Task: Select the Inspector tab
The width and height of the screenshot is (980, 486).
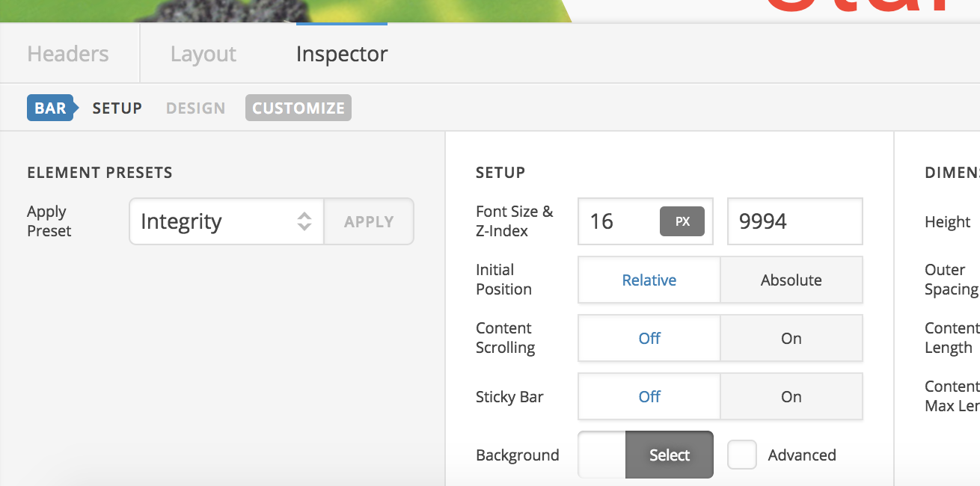Action: click(342, 54)
